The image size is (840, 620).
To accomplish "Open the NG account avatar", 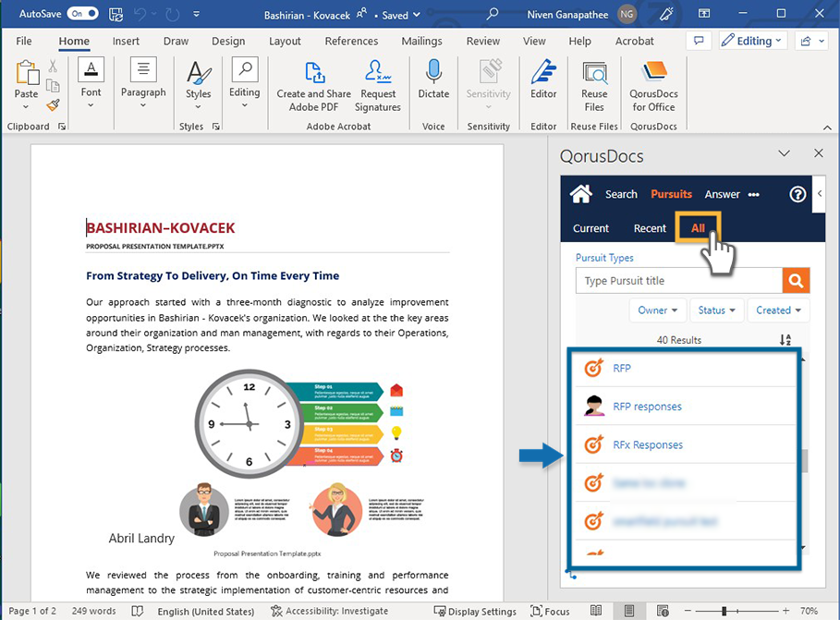I will (x=627, y=15).
